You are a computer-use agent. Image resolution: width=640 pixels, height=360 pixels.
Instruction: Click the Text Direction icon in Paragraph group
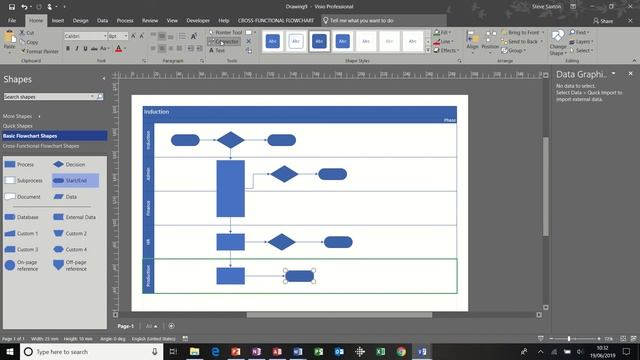click(194, 36)
